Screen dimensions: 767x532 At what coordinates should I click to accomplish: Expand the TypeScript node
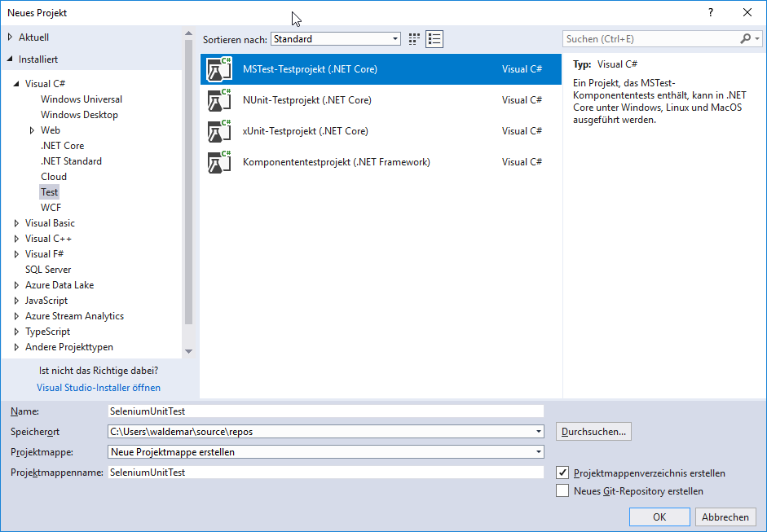coord(16,332)
